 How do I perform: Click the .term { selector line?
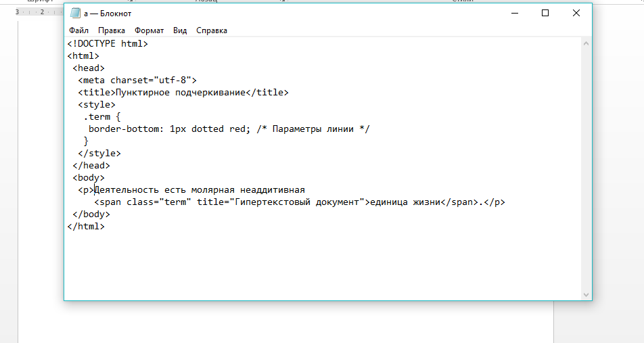102,116
